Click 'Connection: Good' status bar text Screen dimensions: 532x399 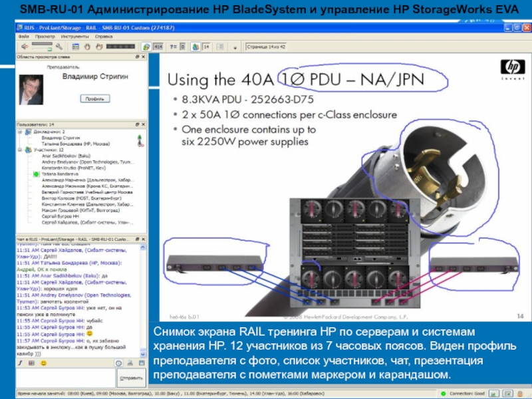[x=467, y=394]
